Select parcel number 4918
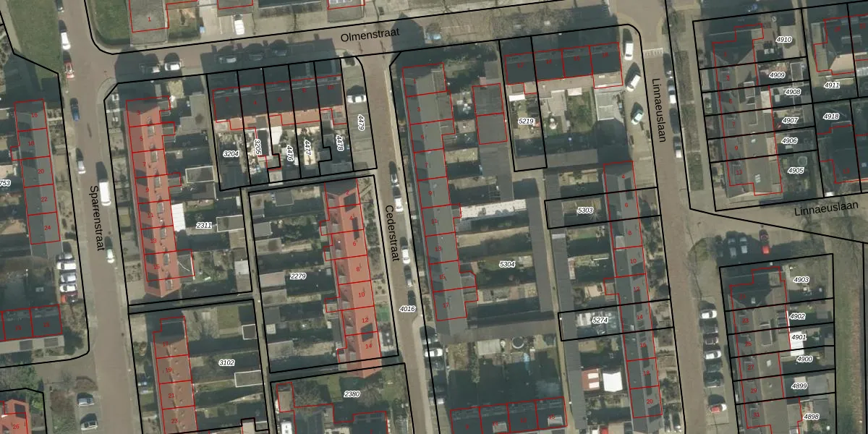868x434 pixels. pyautogui.click(x=831, y=116)
